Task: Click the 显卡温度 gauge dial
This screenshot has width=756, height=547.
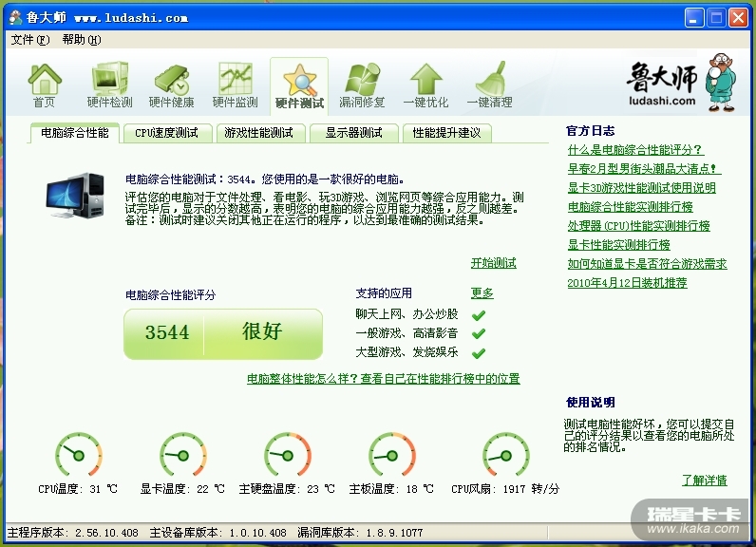Action: point(182,455)
